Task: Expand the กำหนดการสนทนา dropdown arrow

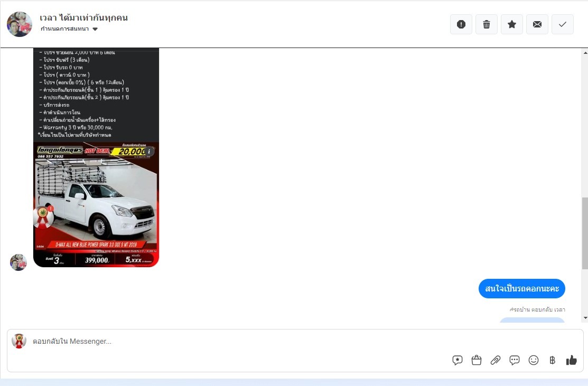Action: pos(95,29)
